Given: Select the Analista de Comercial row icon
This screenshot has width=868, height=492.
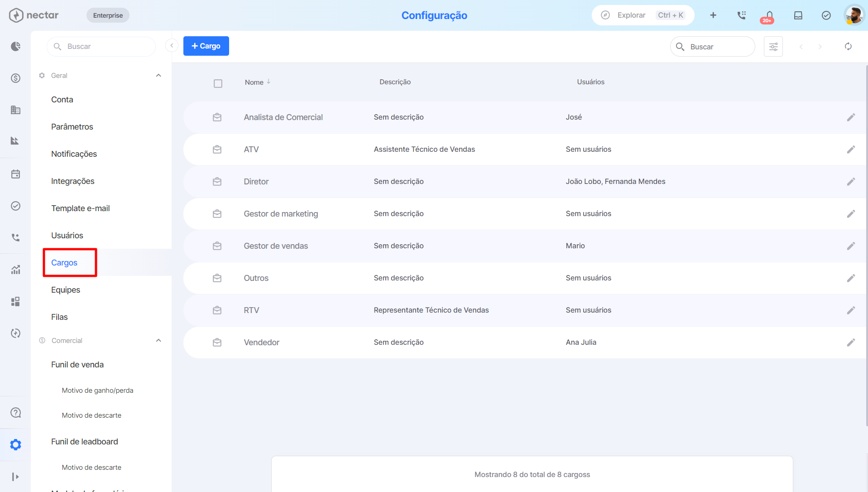Looking at the screenshot, I should (217, 117).
